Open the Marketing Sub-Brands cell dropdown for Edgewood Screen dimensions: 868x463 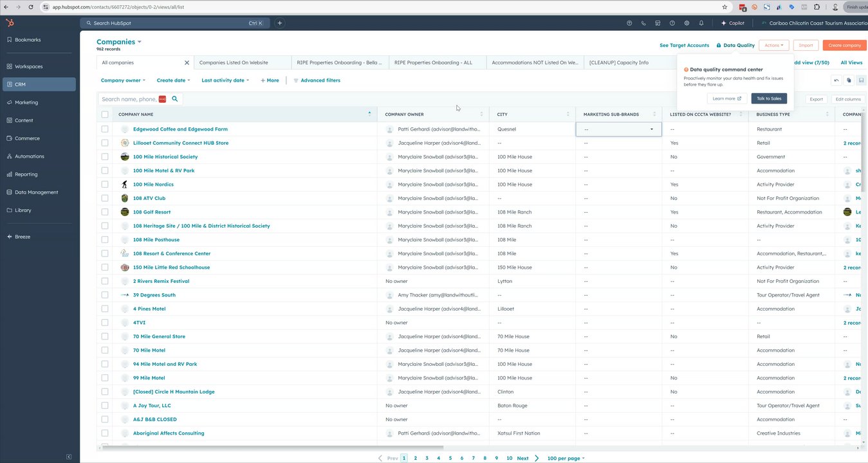click(x=618, y=129)
